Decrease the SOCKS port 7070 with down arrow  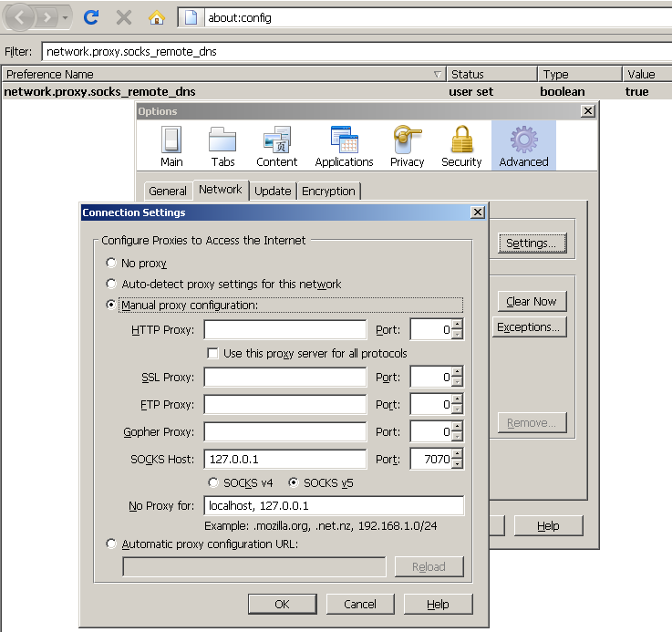(x=458, y=464)
